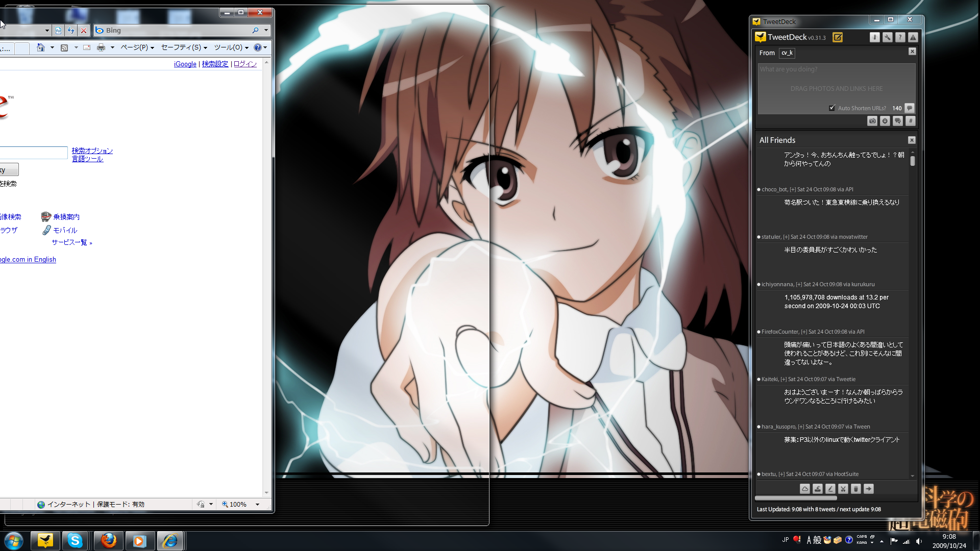
Task: Stop page loading with red X in IE
Action: [x=84, y=31]
